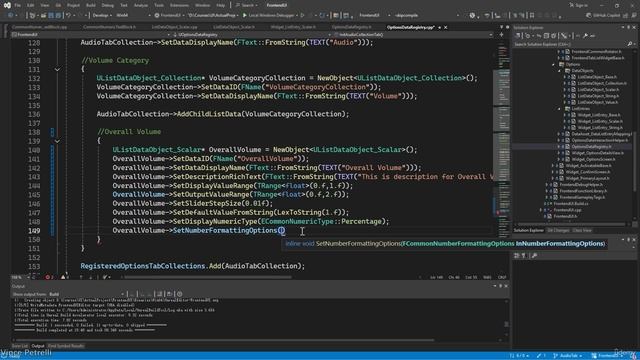Select OptionsDataRegistry.h in Solution Explorer
Image resolution: width=640 pixels, height=360 pixels.
pyautogui.click(x=591, y=147)
